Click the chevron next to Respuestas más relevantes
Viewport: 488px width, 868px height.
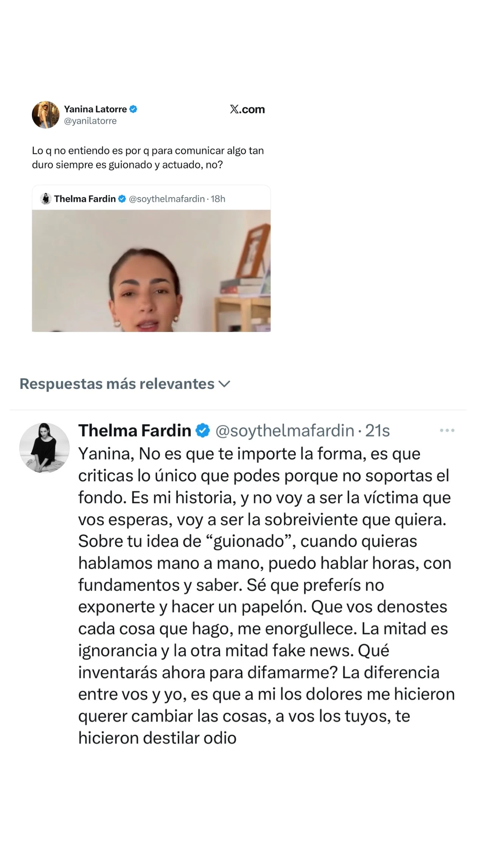[224, 384]
